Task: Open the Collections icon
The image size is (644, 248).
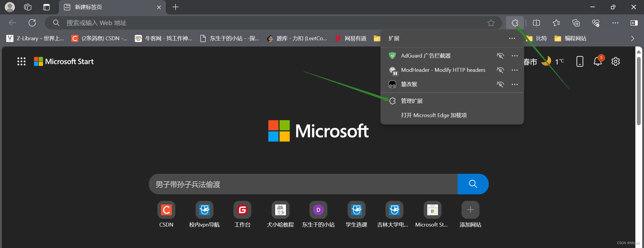Action: tap(576, 23)
